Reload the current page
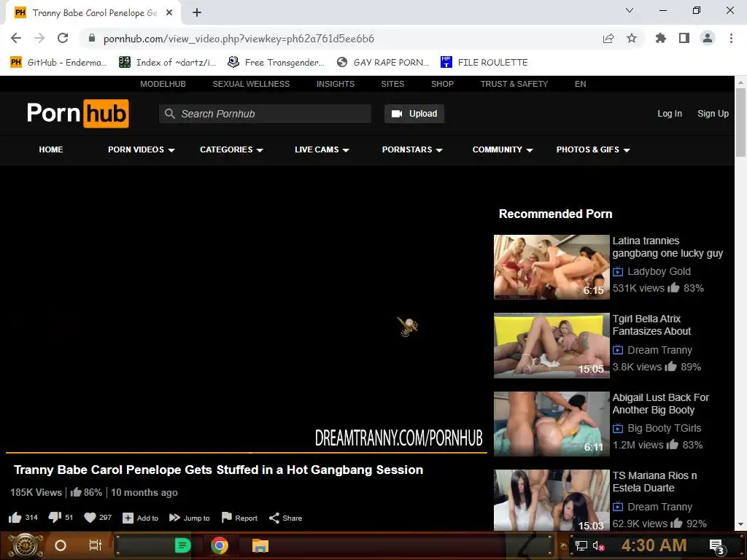The width and height of the screenshot is (747, 560). coord(63,38)
